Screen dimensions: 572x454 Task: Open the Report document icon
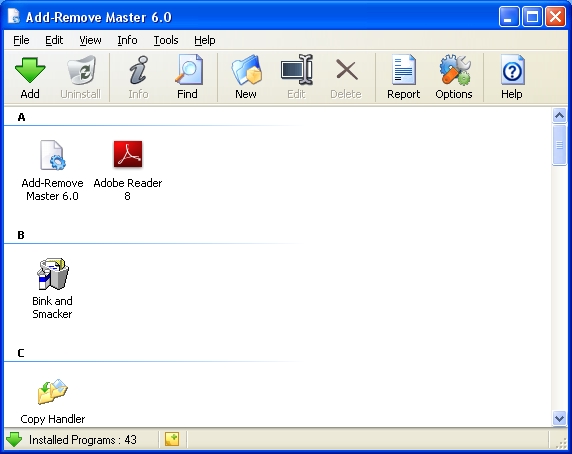click(403, 70)
